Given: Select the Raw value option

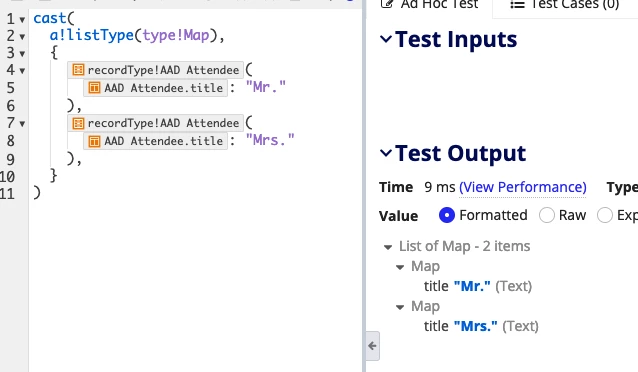Looking at the screenshot, I should 546,215.
